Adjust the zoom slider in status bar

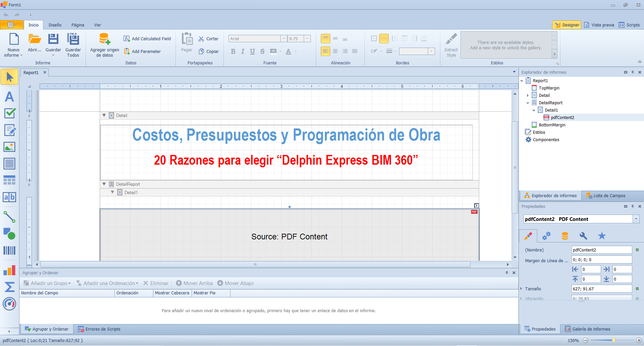click(x=613, y=340)
